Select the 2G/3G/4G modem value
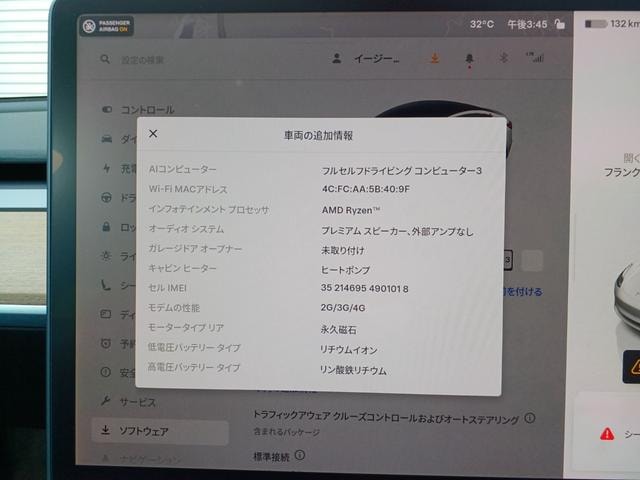The width and height of the screenshot is (640, 480). (343, 308)
